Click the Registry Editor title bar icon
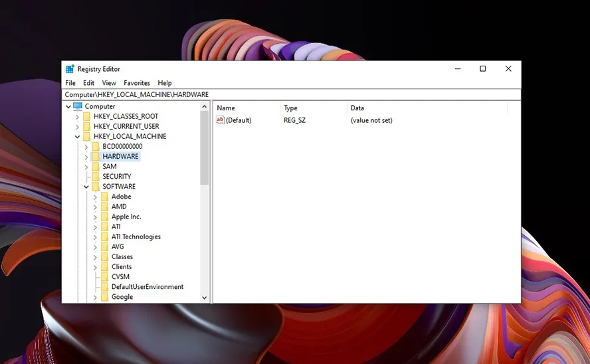The height and width of the screenshot is (364, 590). coord(70,69)
